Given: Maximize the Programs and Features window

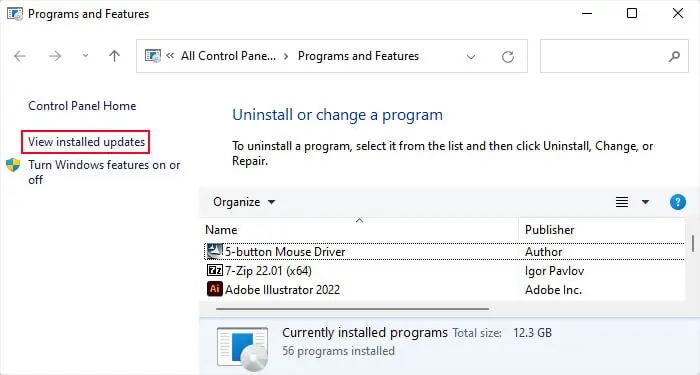Looking at the screenshot, I should 632,13.
